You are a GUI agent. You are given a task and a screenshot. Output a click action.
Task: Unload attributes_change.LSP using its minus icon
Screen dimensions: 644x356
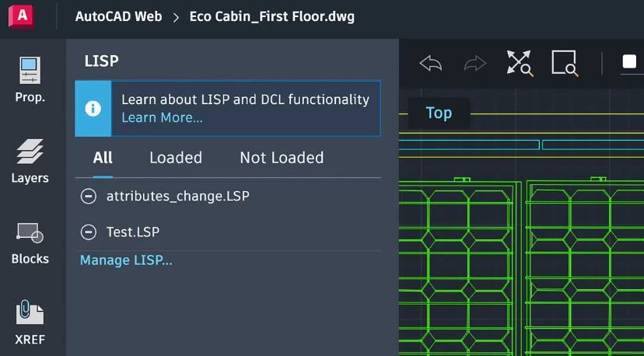89,197
